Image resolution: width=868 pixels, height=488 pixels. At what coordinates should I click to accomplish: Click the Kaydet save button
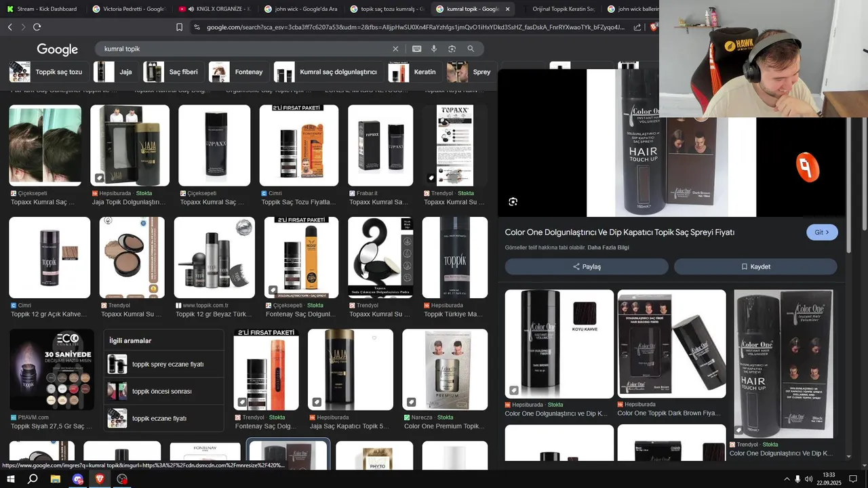[x=755, y=266]
